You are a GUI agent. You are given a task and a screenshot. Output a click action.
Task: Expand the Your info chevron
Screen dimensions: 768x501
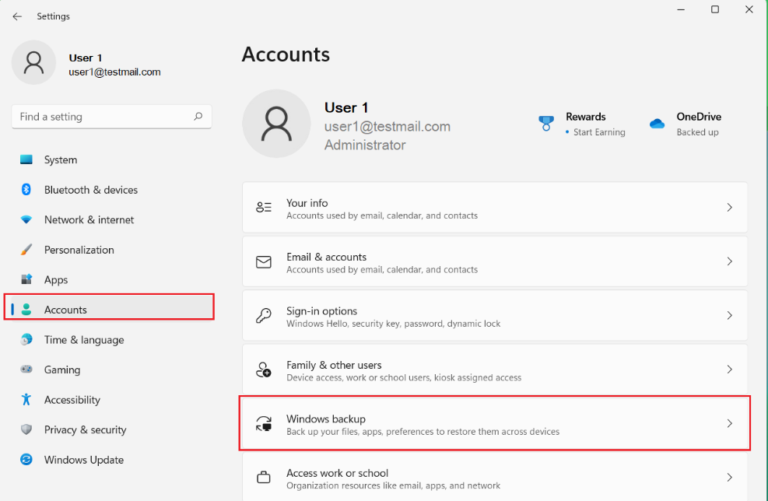(x=729, y=208)
